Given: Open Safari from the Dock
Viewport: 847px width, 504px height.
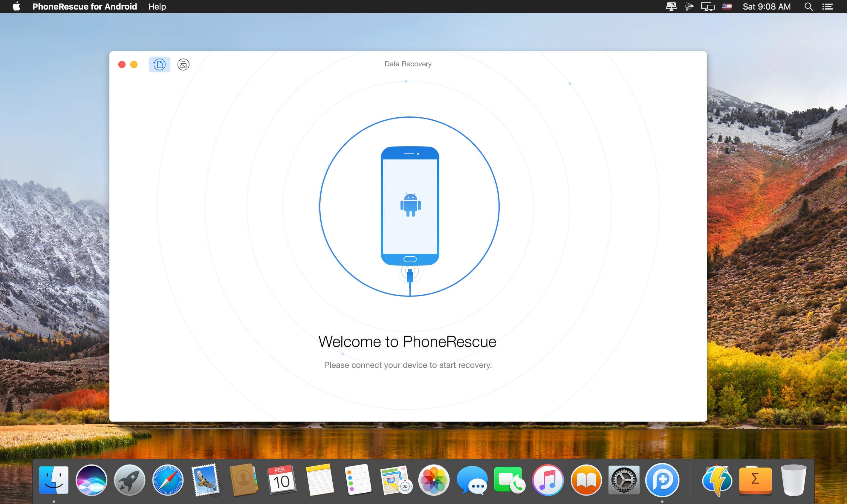Looking at the screenshot, I should click(x=168, y=480).
